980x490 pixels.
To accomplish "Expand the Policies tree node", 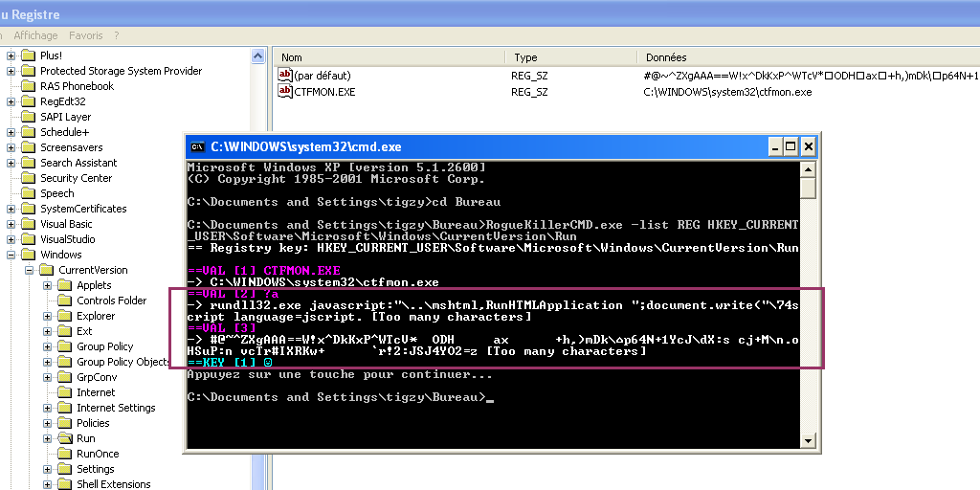I will (48, 423).
